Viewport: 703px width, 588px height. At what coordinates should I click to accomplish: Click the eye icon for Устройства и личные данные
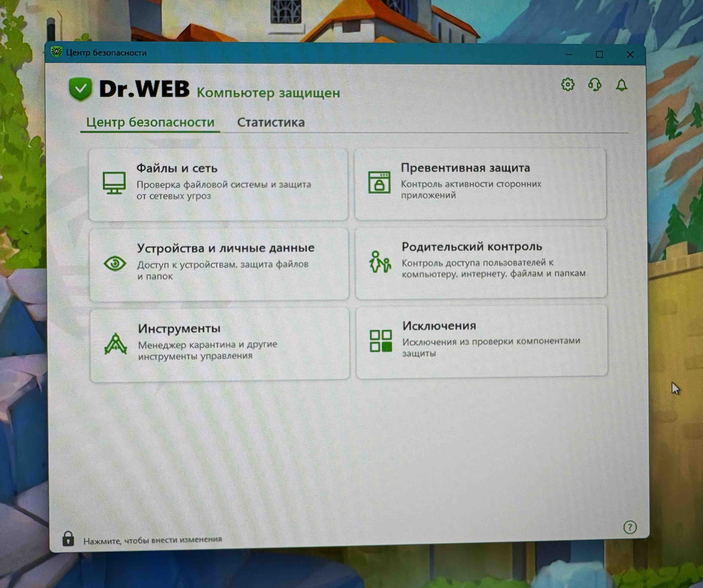[115, 263]
